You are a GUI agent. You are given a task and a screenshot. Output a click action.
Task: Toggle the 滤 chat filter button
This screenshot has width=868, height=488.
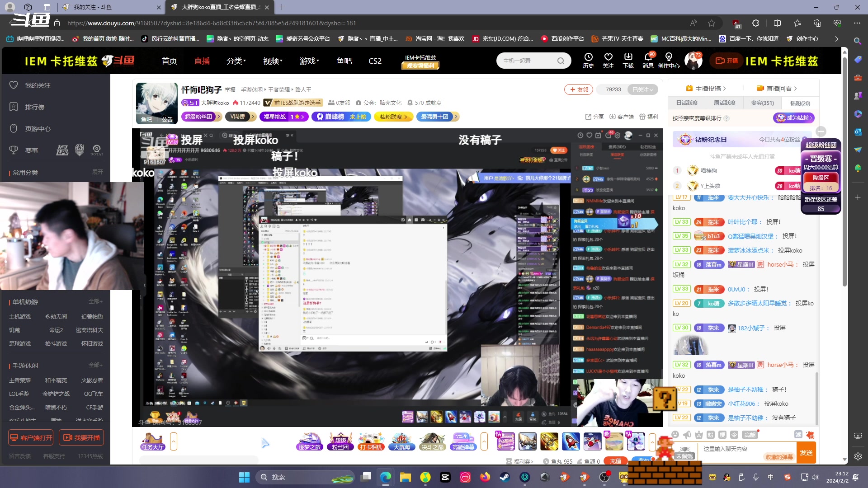[x=798, y=435]
